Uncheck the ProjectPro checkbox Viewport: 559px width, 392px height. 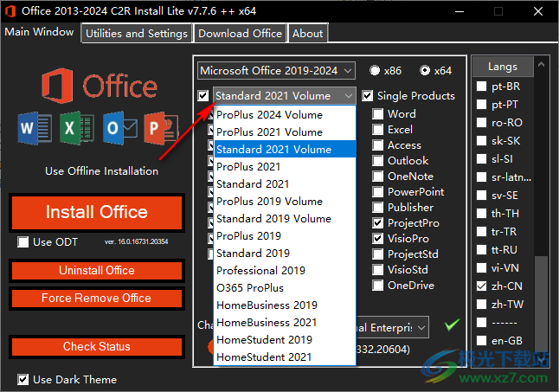377,222
